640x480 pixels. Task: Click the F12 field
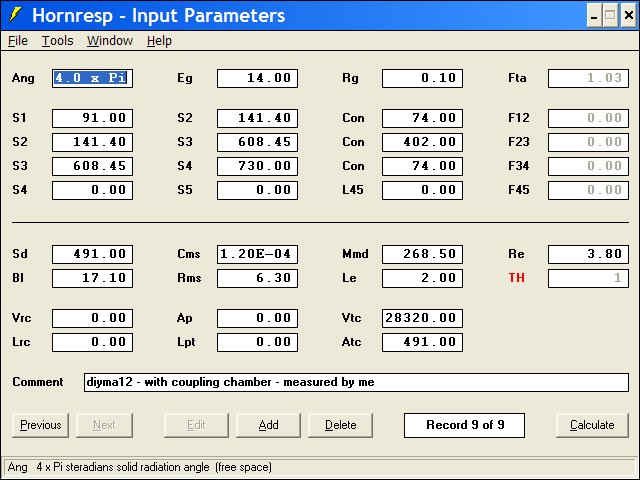click(x=588, y=118)
